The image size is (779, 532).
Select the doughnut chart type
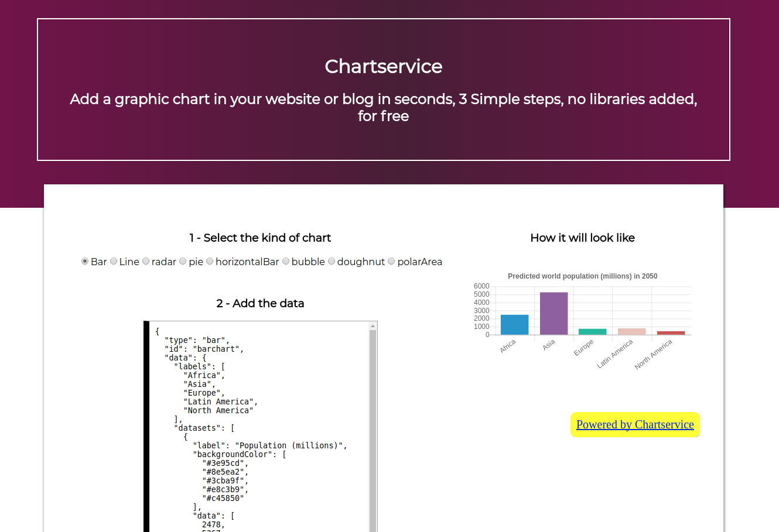tap(331, 261)
